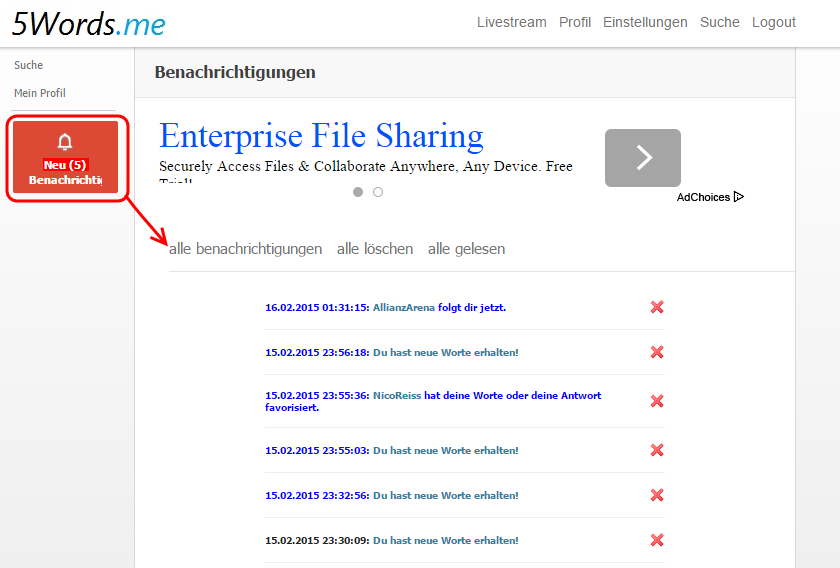Open Einstellungen in top navigation
Viewport: 840px width, 568px height.
click(645, 23)
